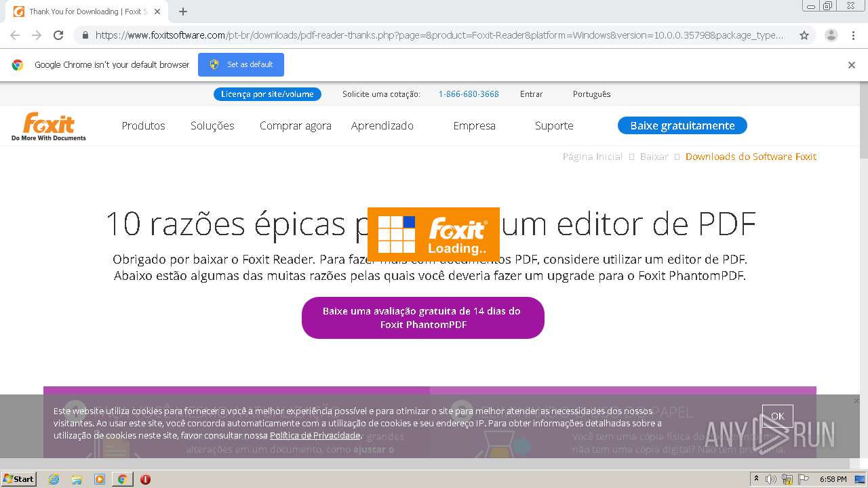
Task: Click the 14-day PhantomPDF trial button
Action: tap(422, 318)
